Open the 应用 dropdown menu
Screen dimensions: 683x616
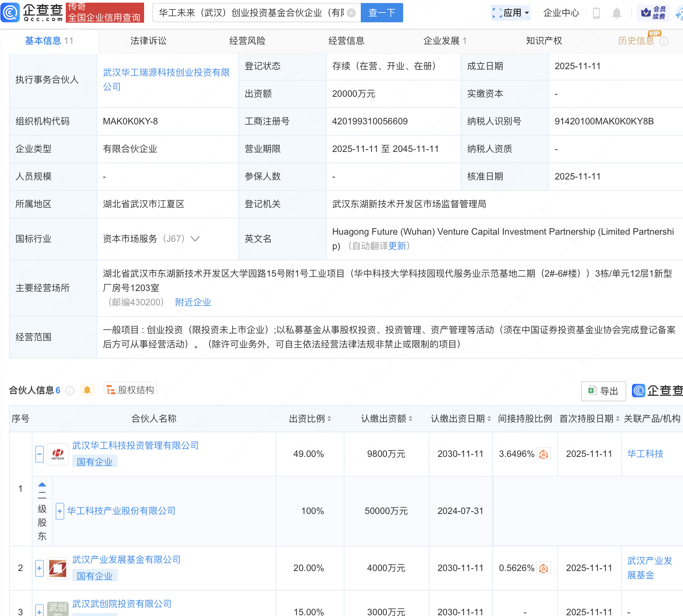point(511,12)
